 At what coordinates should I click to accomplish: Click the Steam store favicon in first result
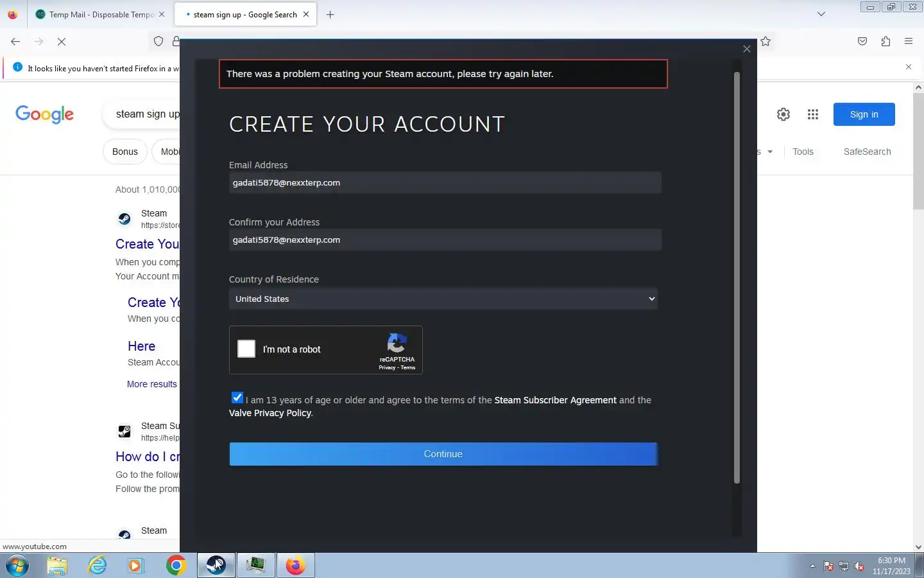pos(124,219)
